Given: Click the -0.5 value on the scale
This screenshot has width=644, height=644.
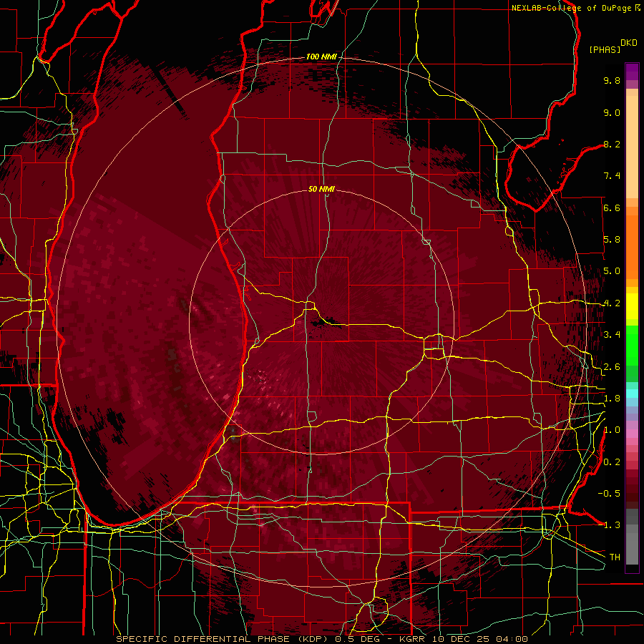Looking at the screenshot, I should (x=609, y=493).
